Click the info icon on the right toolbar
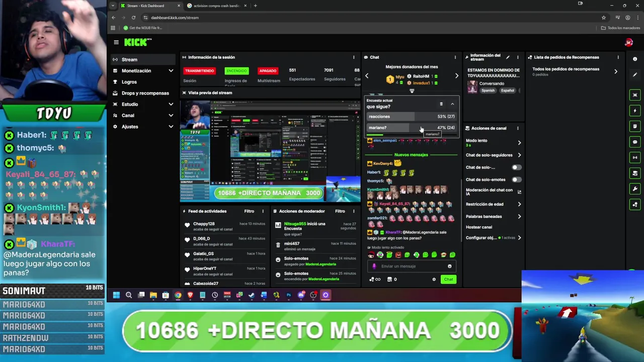This screenshot has height=362, width=644. pos(635,59)
